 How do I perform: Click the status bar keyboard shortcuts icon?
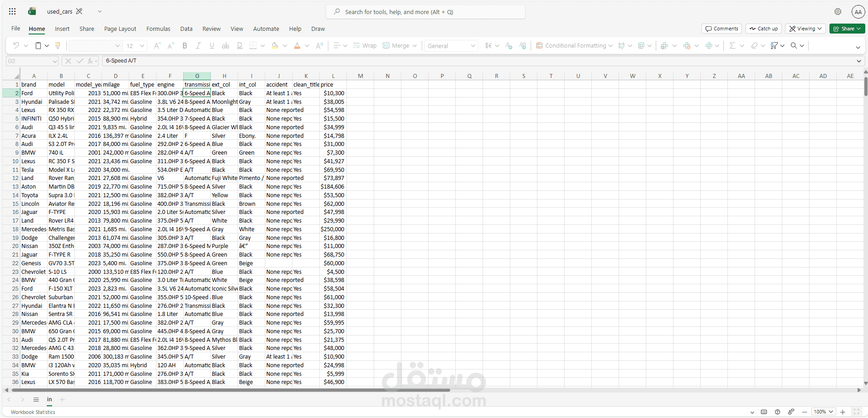[764, 412]
